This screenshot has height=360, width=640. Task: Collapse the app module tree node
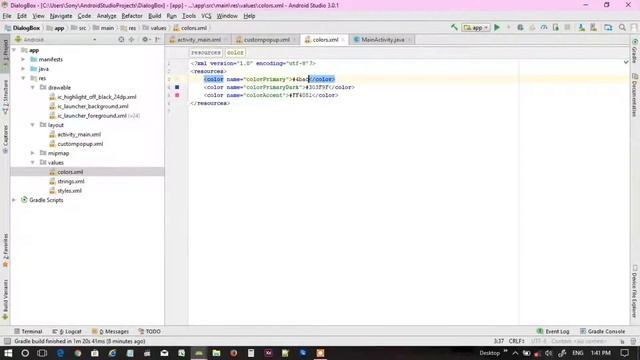pyautogui.click(x=14, y=50)
